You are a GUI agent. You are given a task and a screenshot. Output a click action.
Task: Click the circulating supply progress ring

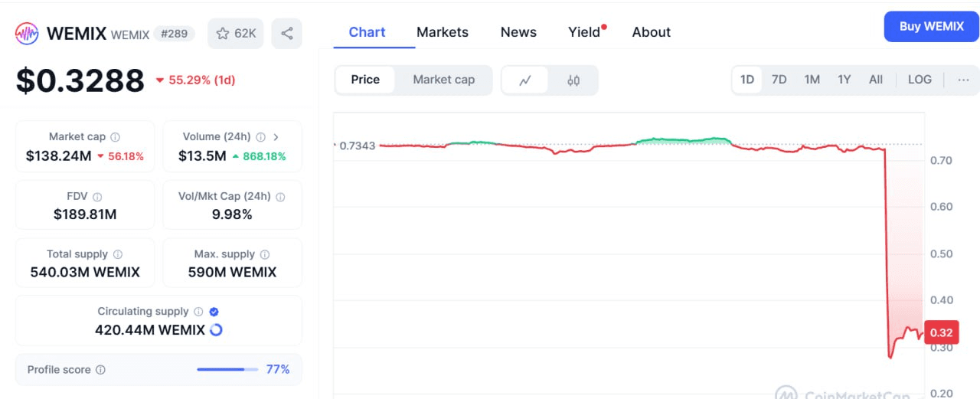(x=216, y=330)
